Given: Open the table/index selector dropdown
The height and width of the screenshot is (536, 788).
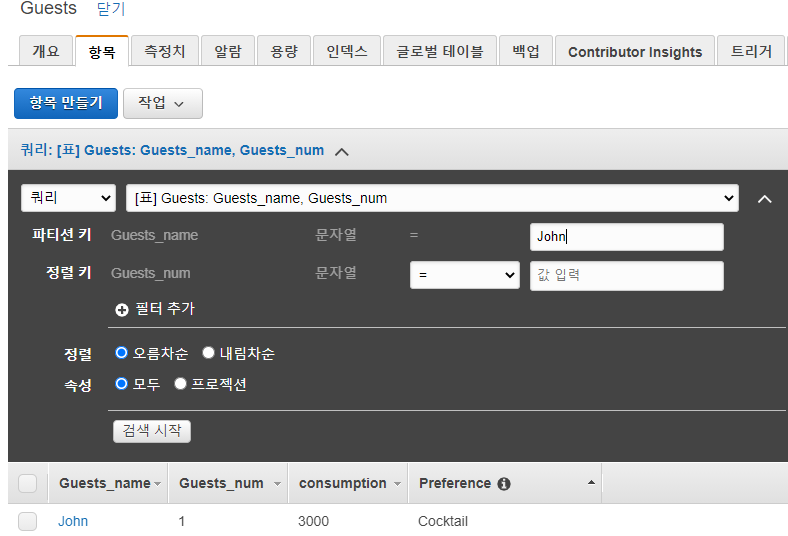Looking at the screenshot, I should 432,198.
